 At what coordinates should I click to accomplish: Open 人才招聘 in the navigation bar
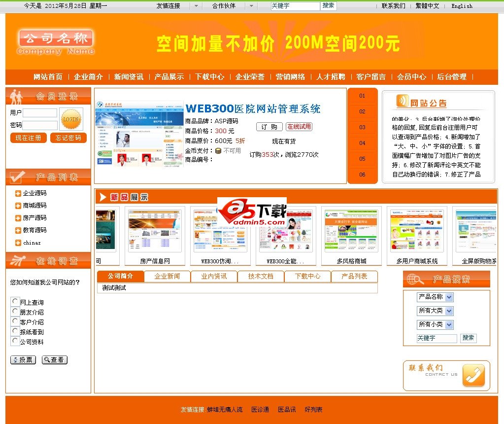tap(331, 77)
